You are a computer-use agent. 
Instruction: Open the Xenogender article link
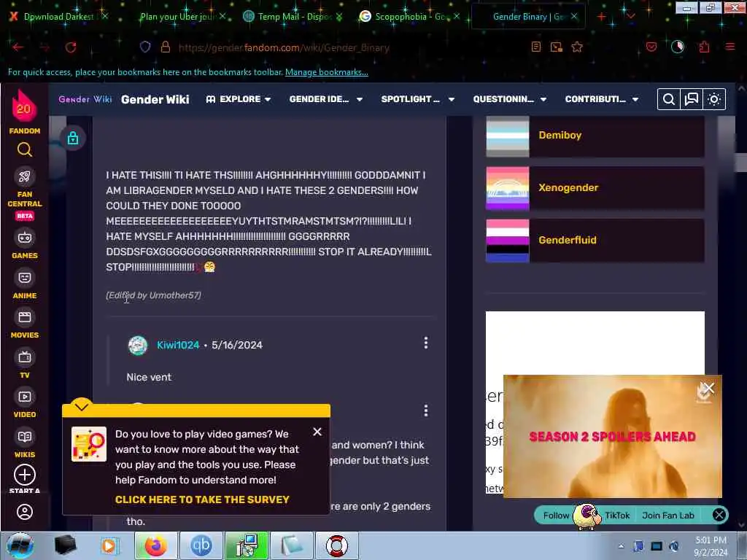tap(568, 187)
